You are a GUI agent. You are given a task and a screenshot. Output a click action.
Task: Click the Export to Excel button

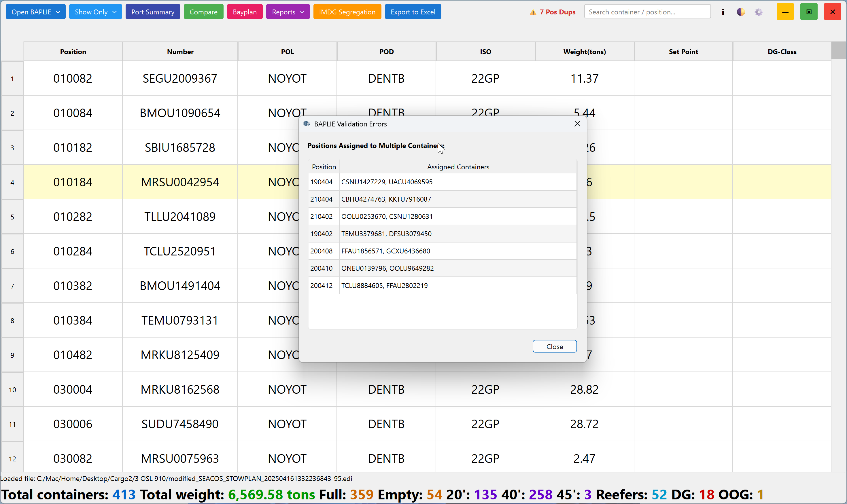pos(413,12)
